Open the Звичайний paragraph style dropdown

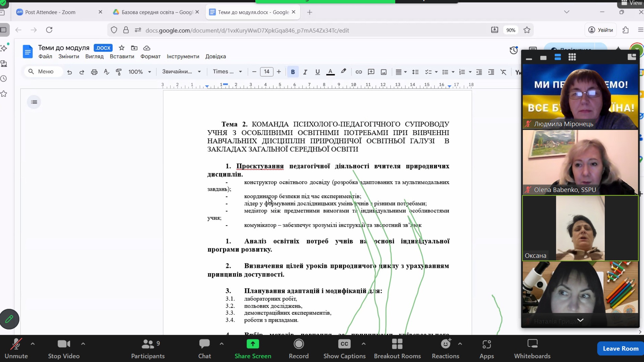181,72
